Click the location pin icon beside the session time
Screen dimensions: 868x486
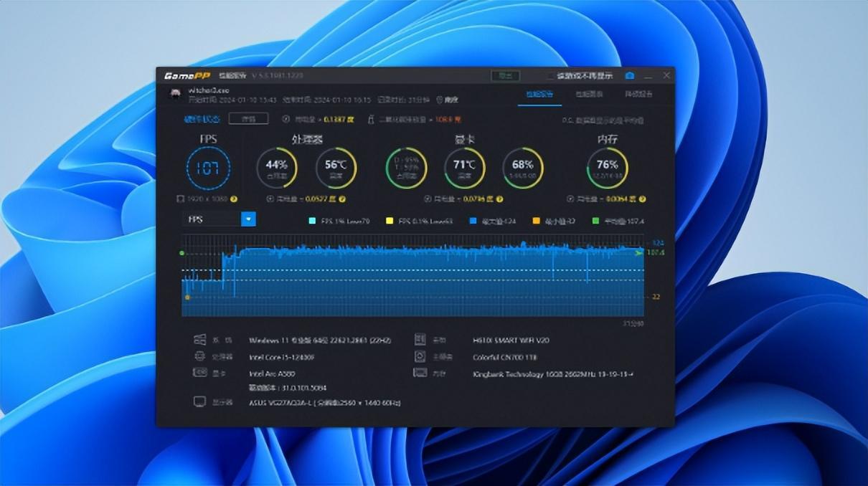click(440, 100)
